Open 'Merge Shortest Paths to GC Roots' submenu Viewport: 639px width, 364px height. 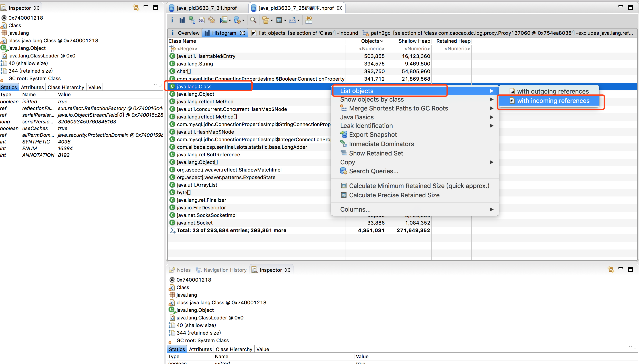414,108
